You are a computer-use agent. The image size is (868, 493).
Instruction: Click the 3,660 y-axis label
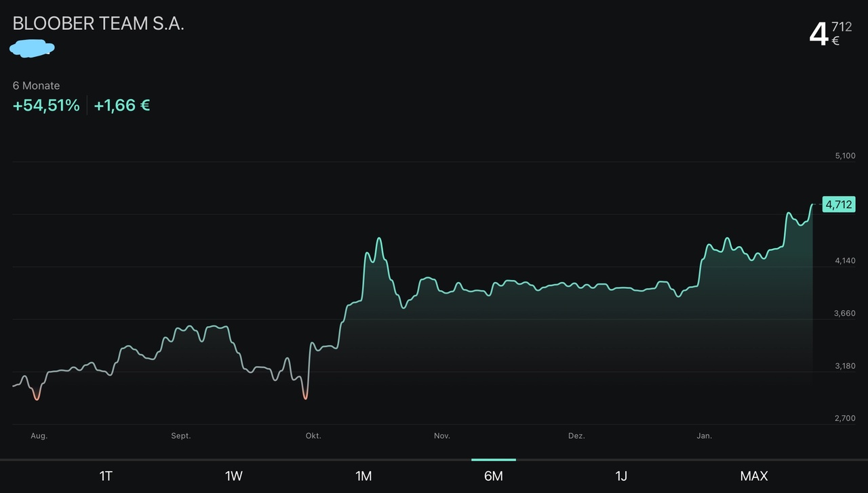click(845, 313)
